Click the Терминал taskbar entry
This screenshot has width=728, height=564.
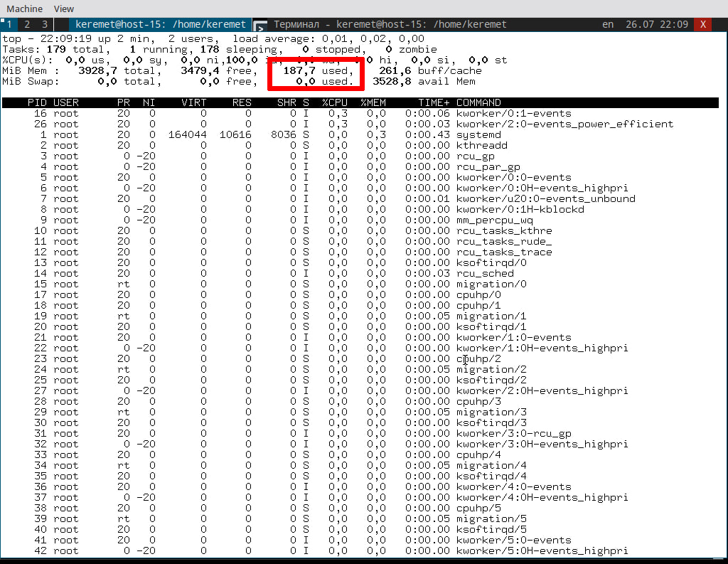pos(390,24)
